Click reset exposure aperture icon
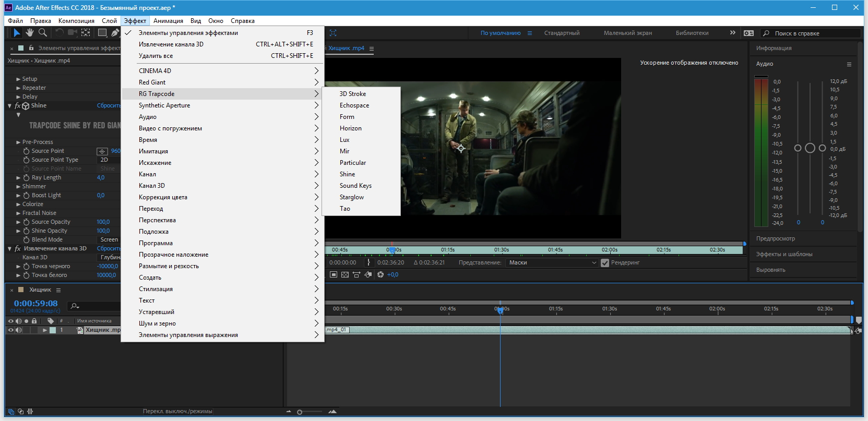The width and height of the screenshot is (868, 421). [x=380, y=274]
